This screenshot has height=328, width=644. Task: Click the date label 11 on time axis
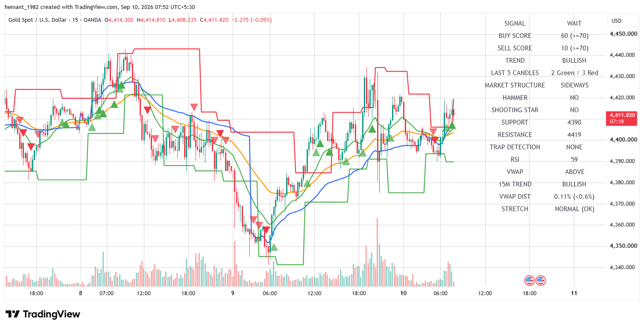574,293
